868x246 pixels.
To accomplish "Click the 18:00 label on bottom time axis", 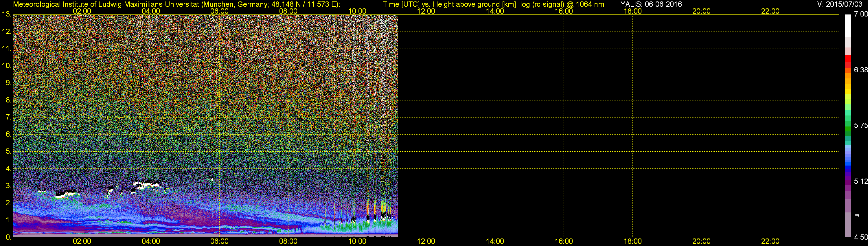I will (632, 241).
